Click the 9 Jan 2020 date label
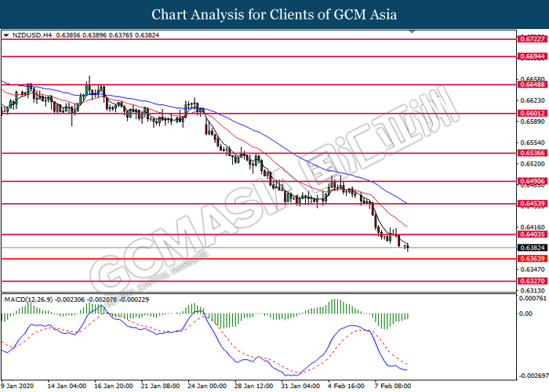Screen dimensions: 549x392 pyautogui.click(x=17, y=386)
